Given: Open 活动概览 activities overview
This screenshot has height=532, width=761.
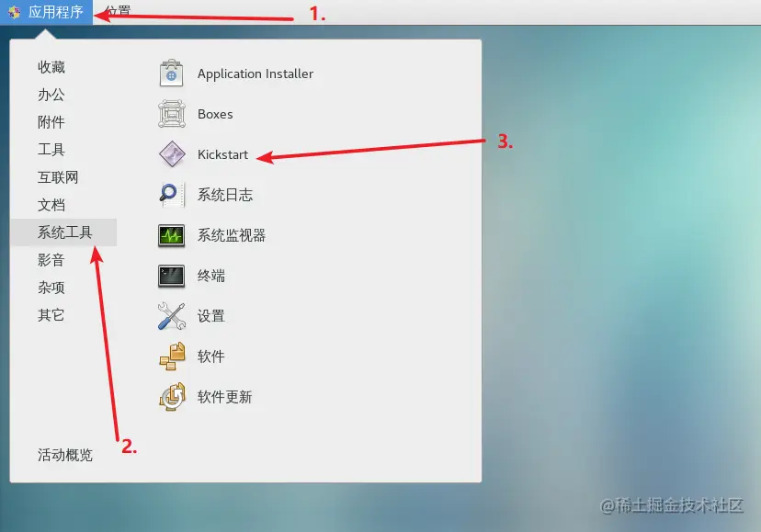Looking at the screenshot, I should pos(65,455).
